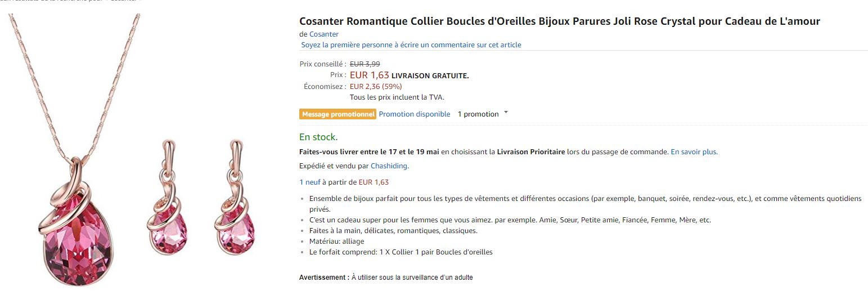
Task: Open the Cosanter brand link below title
Action: pos(324,34)
